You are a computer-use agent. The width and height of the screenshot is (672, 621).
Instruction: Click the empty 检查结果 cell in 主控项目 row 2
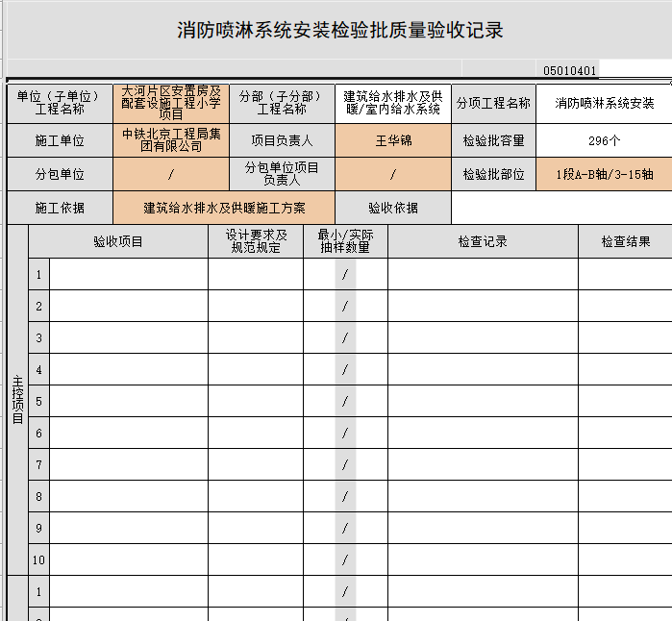[x=625, y=306]
